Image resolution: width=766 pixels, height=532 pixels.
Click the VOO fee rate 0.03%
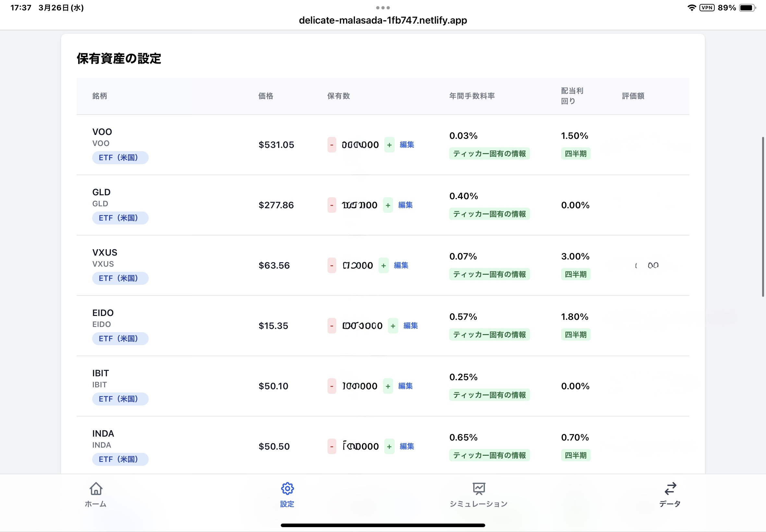463,136
